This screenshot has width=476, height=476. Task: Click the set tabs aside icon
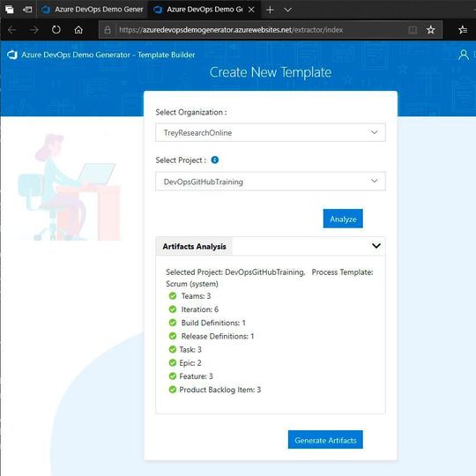point(27,10)
